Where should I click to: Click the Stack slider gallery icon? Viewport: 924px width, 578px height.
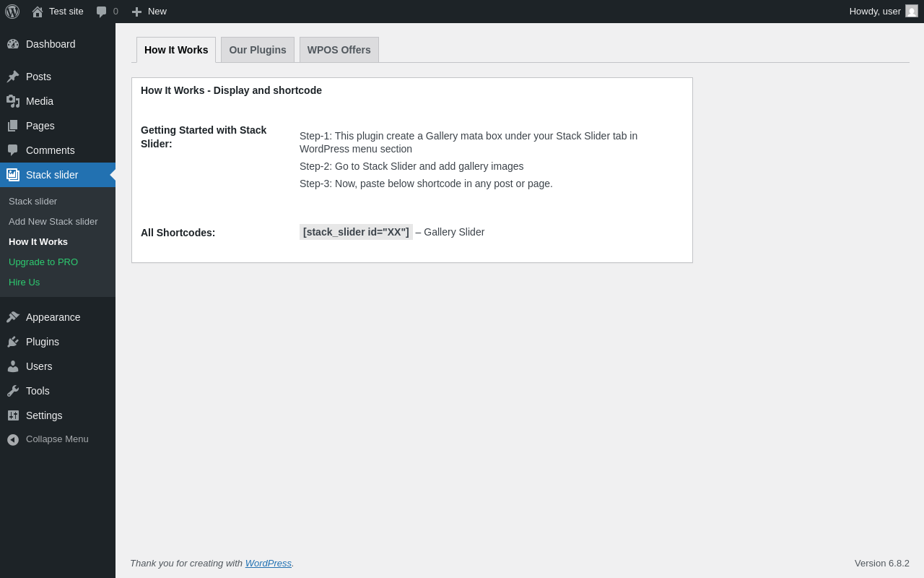click(x=13, y=175)
